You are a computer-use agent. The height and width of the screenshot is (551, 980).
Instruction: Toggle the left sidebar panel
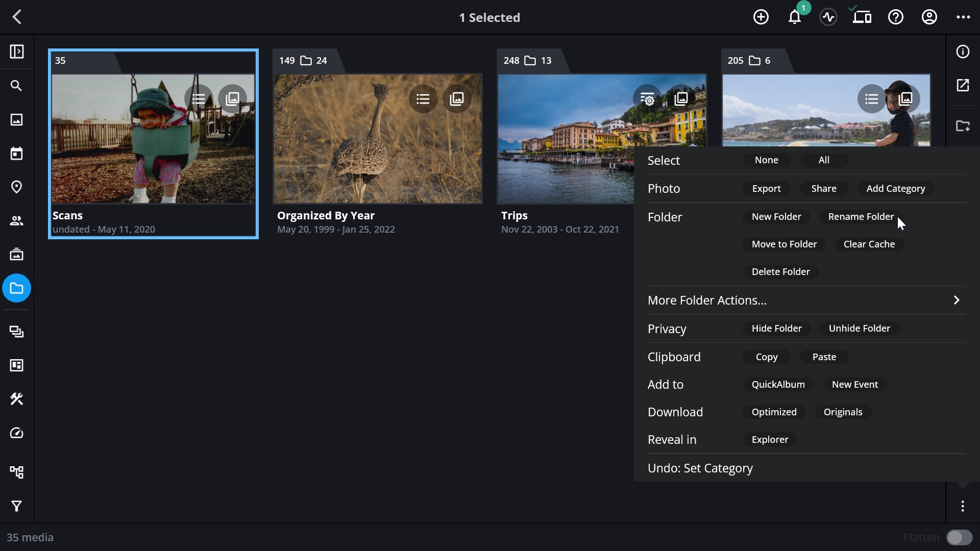tap(16, 52)
